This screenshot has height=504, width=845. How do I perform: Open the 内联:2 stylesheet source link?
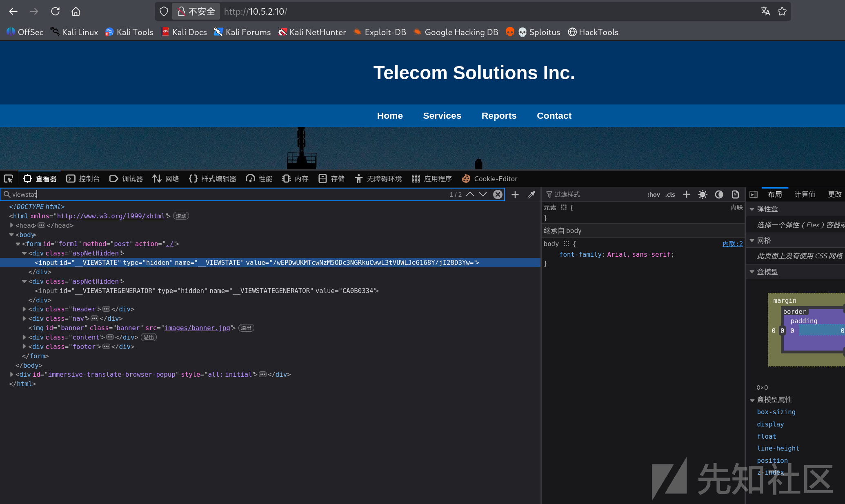coord(733,244)
